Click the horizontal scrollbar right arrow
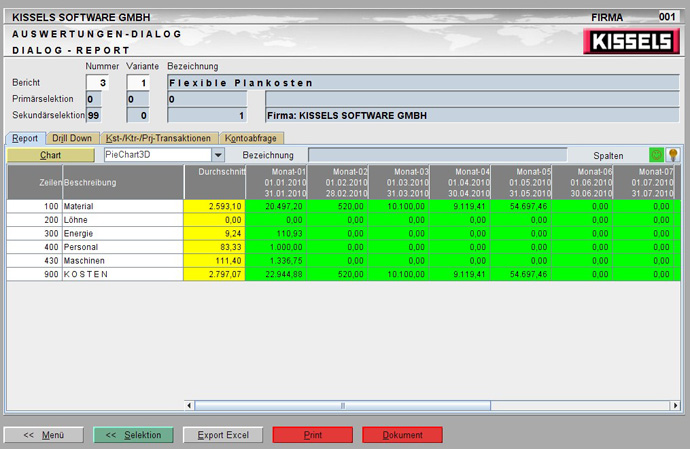690x449 pixels. [675, 405]
